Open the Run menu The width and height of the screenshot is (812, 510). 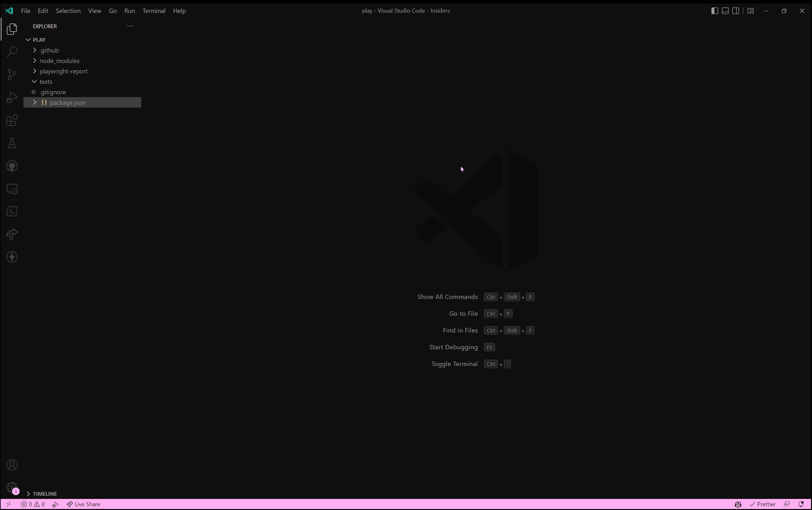click(129, 11)
